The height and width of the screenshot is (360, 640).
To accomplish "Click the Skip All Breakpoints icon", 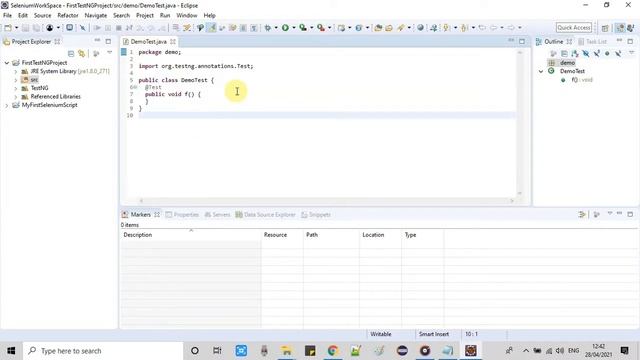I will coord(82,28).
